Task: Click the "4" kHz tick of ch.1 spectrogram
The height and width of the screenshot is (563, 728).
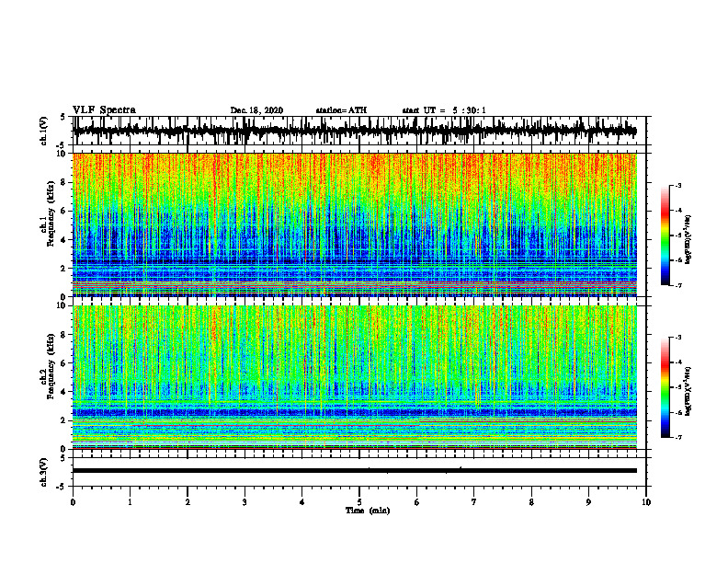Action: click(65, 240)
